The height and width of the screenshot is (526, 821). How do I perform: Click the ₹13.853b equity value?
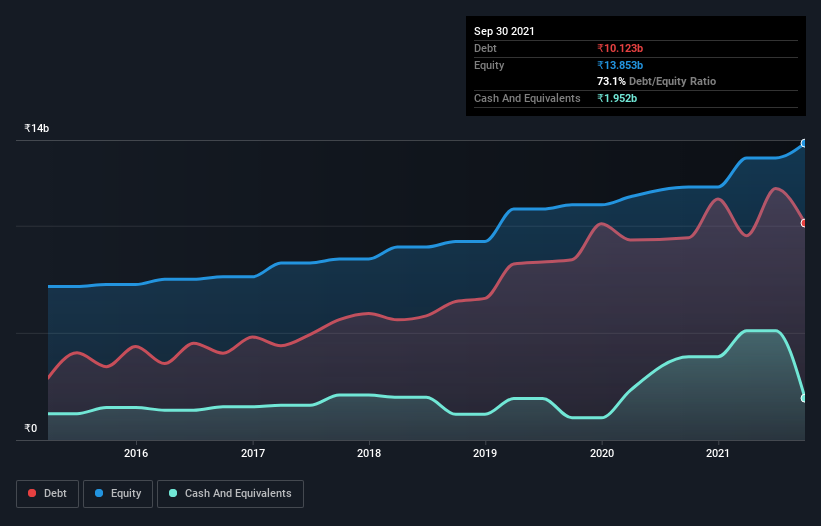click(620, 65)
